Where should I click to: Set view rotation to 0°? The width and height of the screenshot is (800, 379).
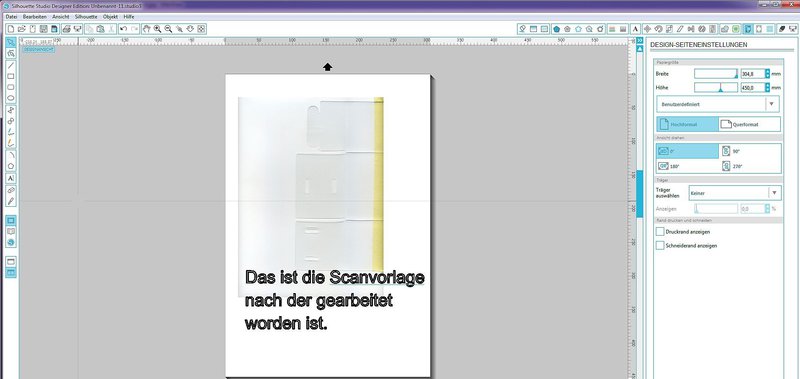[687, 151]
